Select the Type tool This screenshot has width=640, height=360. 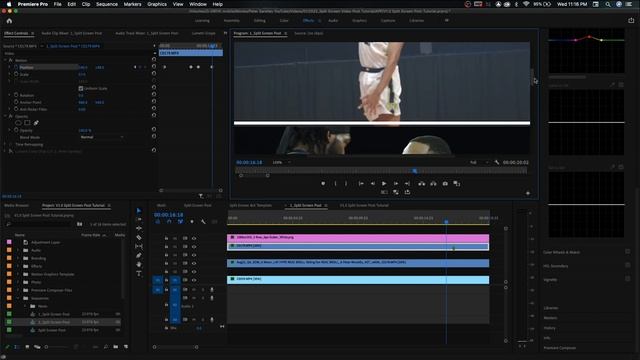(139, 273)
